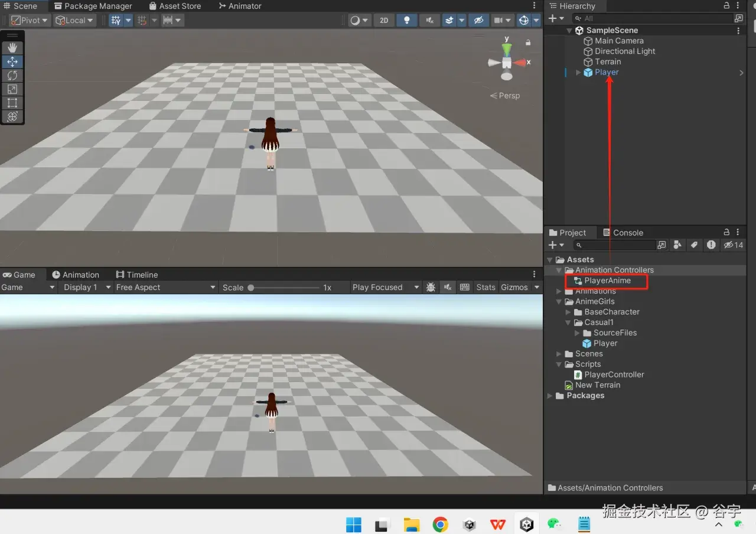Image resolution: width=756 pixels, height=534 pixels.
Task: Toggle the Stats button in Game view
Action: [485, 287]
